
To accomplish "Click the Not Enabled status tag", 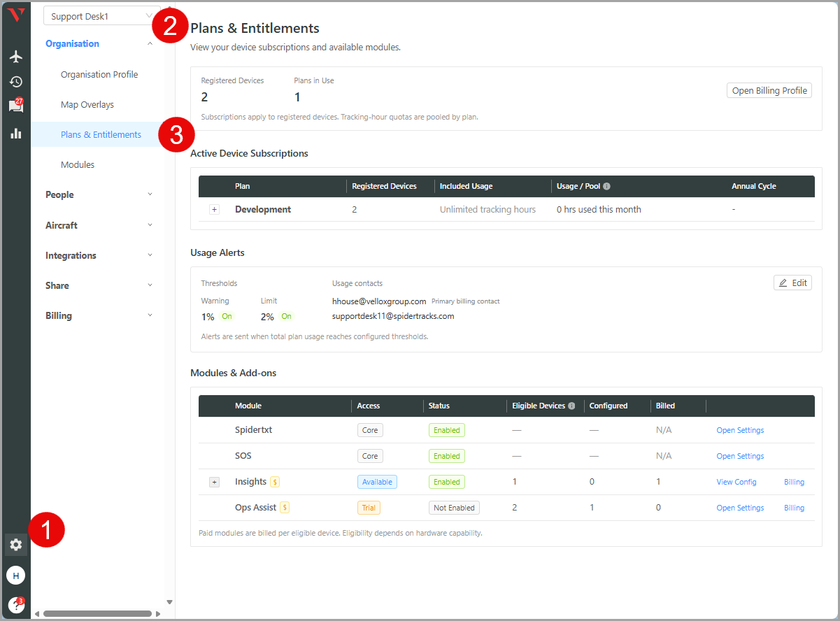I will tap(454, 508).
